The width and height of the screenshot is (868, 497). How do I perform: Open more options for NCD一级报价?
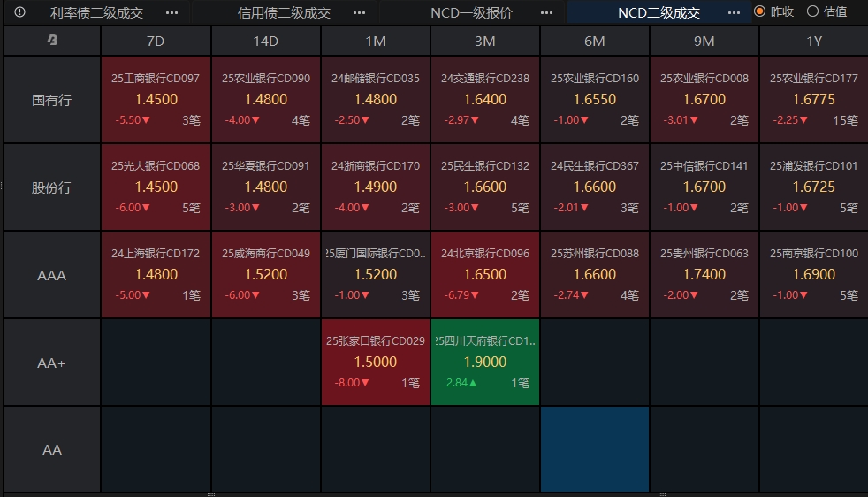[x=547, y=12]
